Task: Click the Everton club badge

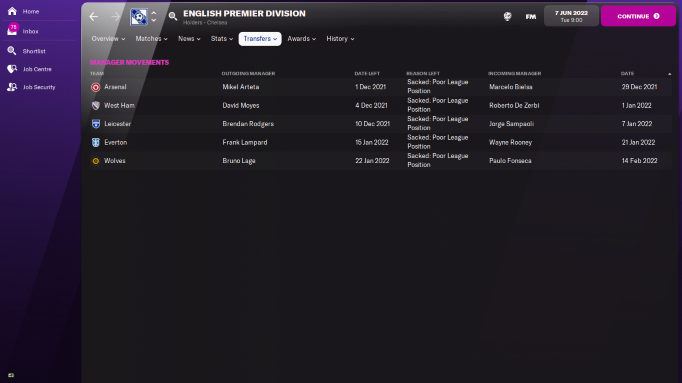Action: [x=96, y=142]
